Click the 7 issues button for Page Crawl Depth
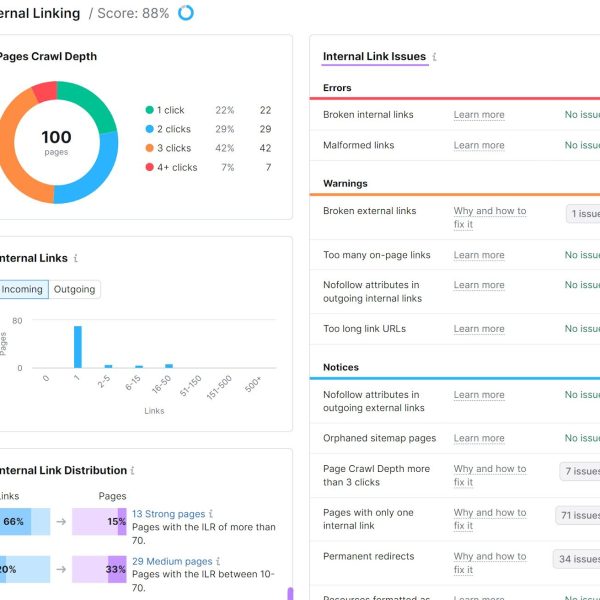The height and width of the screenshot is (600, 600). (x=581, y=471)
